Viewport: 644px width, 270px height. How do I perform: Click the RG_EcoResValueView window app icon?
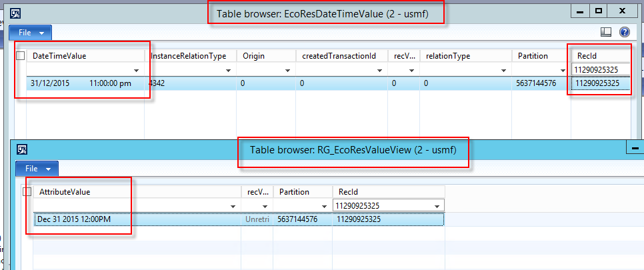[x=22, y=149]
